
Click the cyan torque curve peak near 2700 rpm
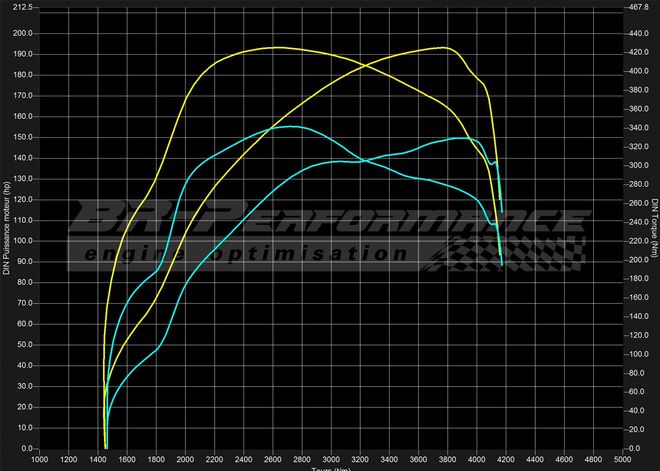tap(288, 126)
